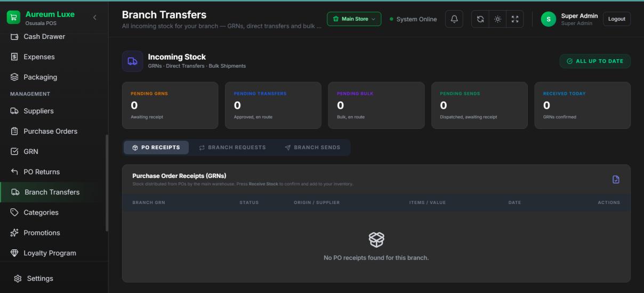Click the Branch Transfers truck sidebar icon
Viewport: 644px width, 293px height.
click(15, 192)
